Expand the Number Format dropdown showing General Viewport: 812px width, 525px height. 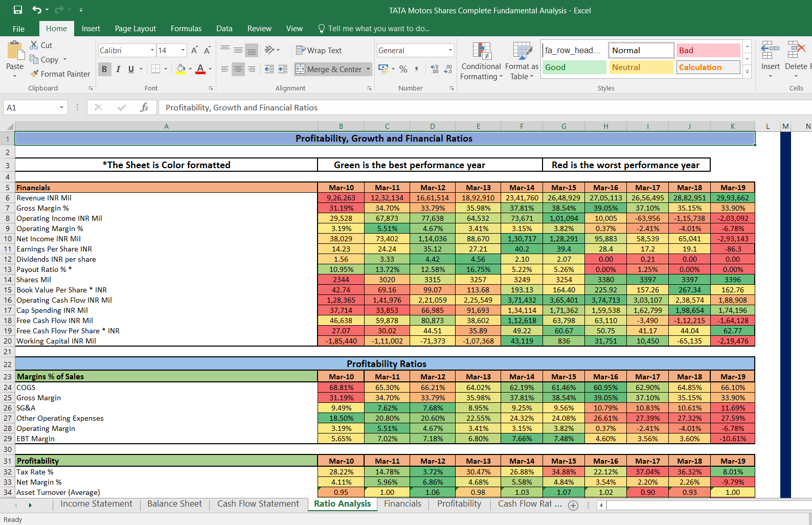(450, 50)
